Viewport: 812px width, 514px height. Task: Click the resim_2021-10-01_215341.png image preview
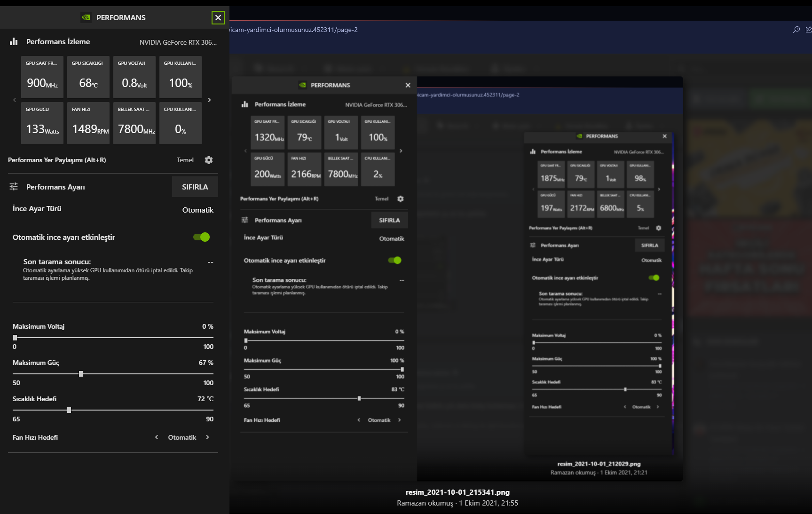(457, 277)
